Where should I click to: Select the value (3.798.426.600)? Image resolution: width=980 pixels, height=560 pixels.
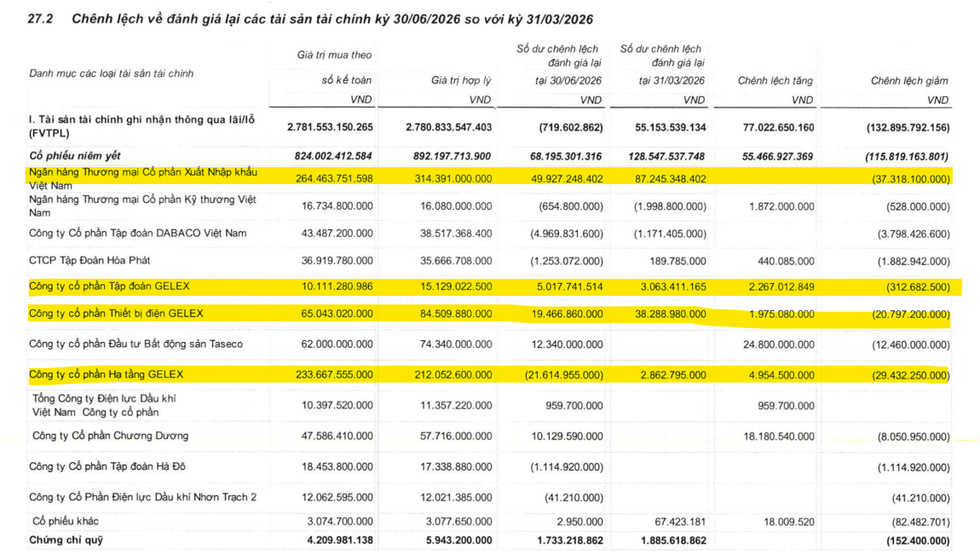914,234
